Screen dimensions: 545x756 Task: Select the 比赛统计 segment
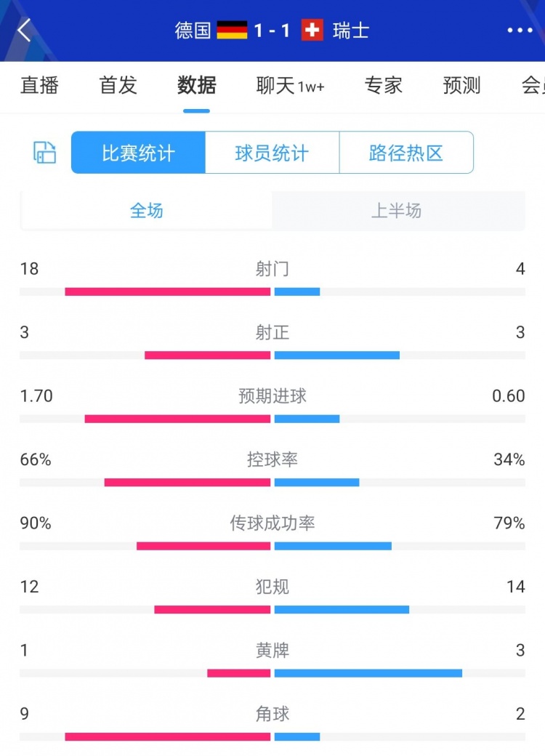pyautogui.click(x=138, y=153)
